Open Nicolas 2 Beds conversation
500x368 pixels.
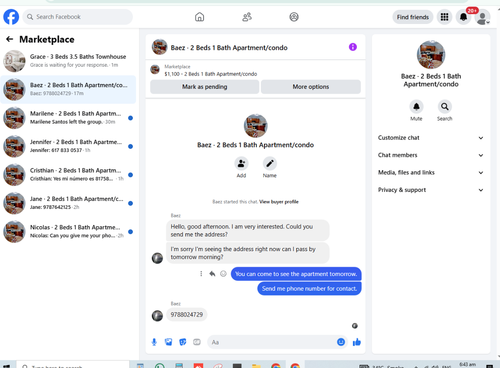(68, 231)
